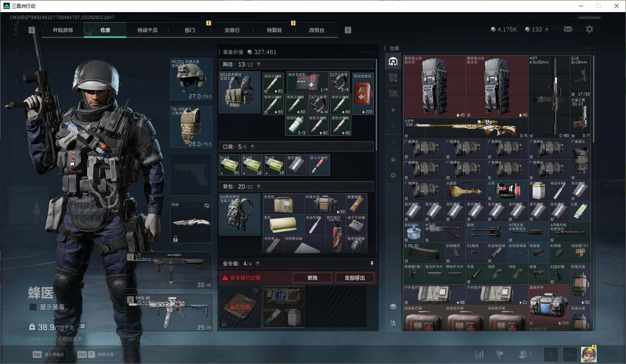Image resolution: width=626 pixels, height=364 pixels.
Task: Click the stack layers icon in sidebar
Action: coord(393,307)
